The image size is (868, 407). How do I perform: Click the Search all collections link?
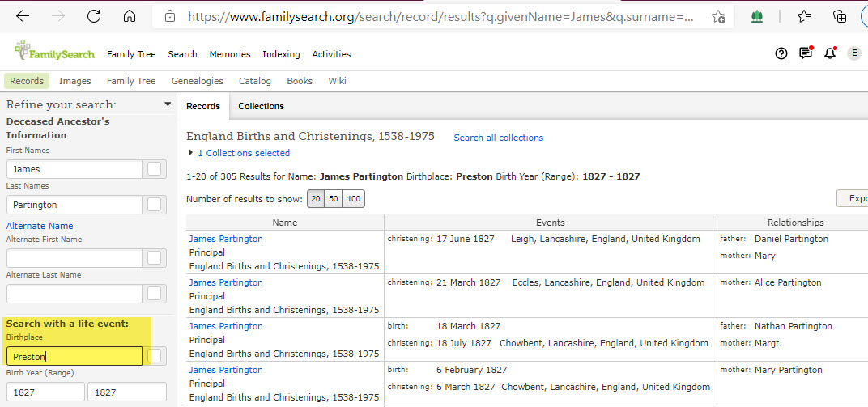click(x=499, y=138)
